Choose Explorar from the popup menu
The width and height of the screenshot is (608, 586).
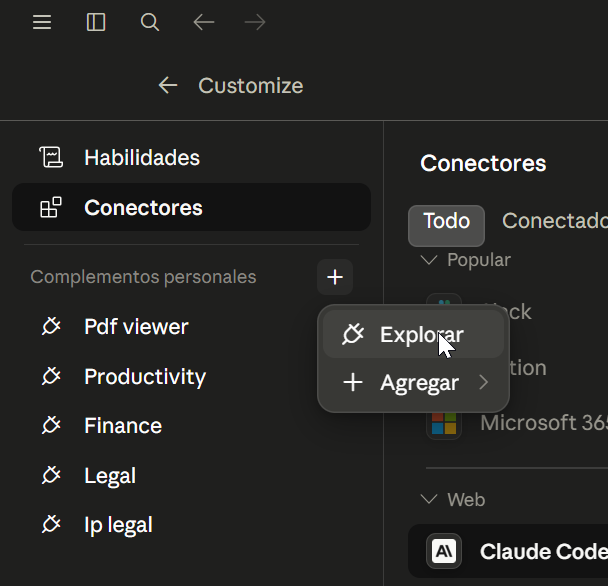413,335
